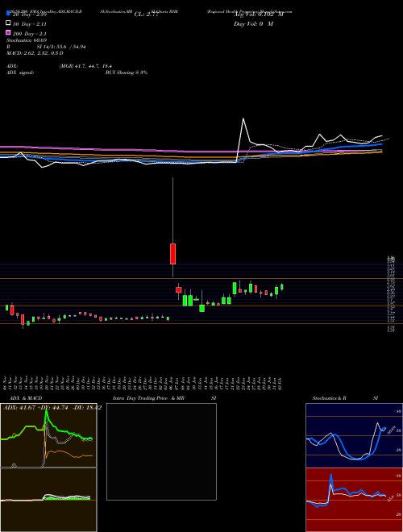Click the 'ADX signal:' label
The width and height of the screenshot is (403, 532).
(20, 73)
